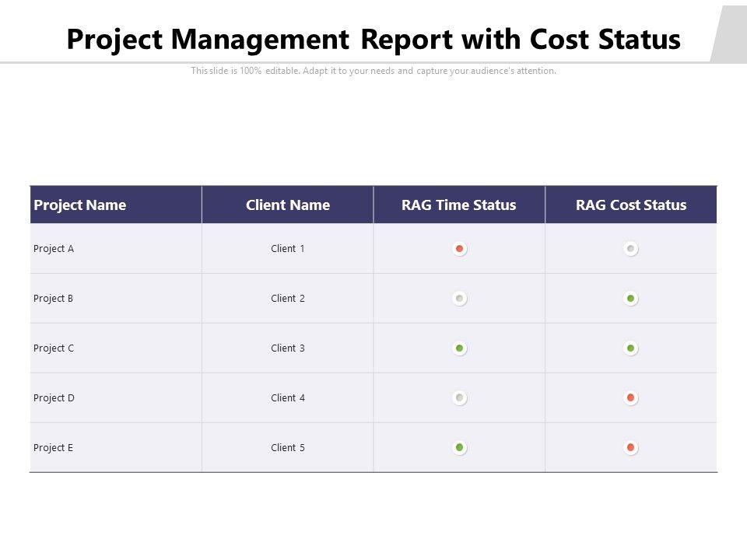Click the Project E row label
This screenshot has width=747, height=560.
point(54,447)
